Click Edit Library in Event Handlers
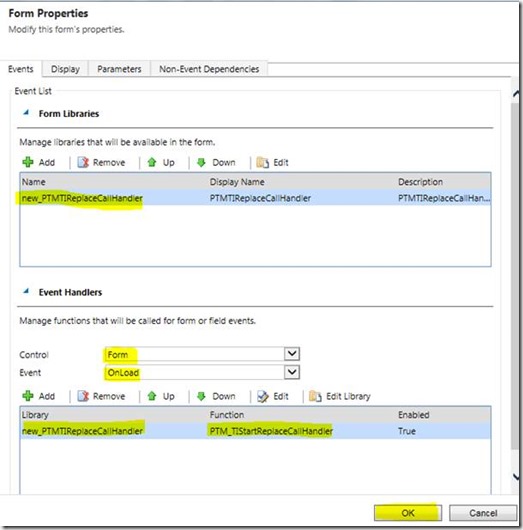This screenshot has height=530, width=523. click(x=340, y=396)
